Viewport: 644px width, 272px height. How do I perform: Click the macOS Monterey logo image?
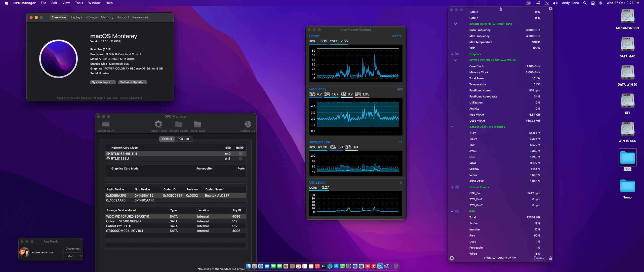[59, 59]
